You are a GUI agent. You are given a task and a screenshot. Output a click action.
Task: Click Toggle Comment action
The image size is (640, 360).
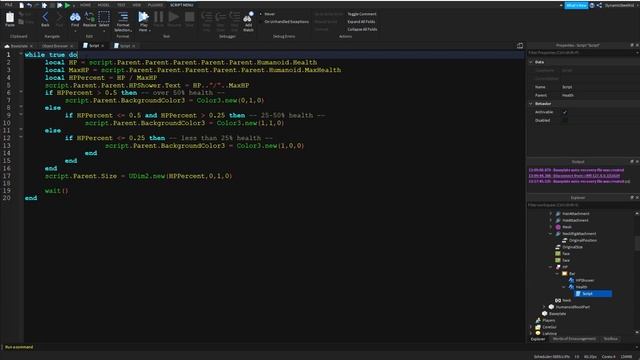pos(362,14)
